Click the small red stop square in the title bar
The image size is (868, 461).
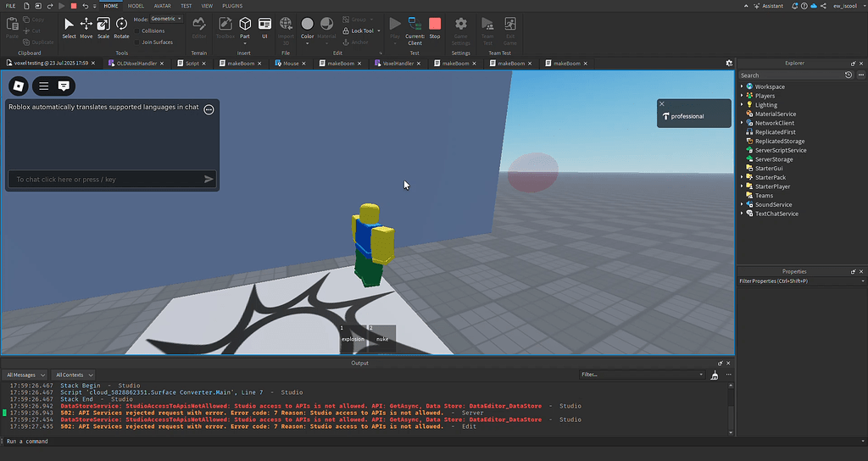tap(73, 6)
